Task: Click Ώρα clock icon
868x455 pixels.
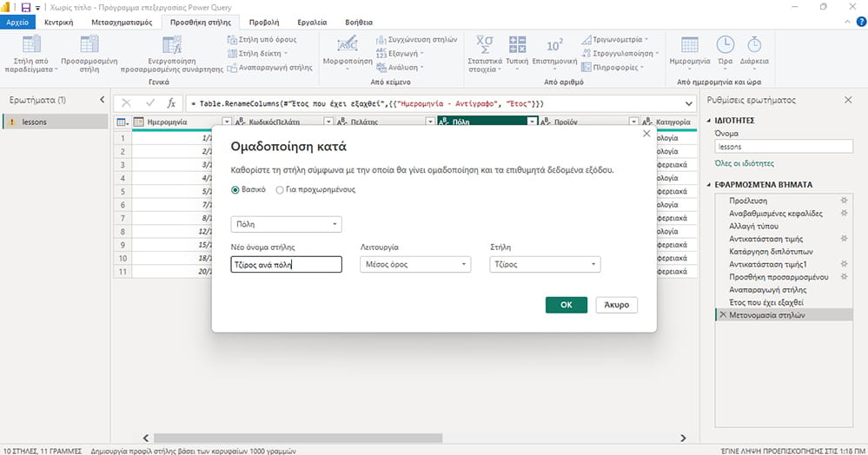Action: pos(726,44)
